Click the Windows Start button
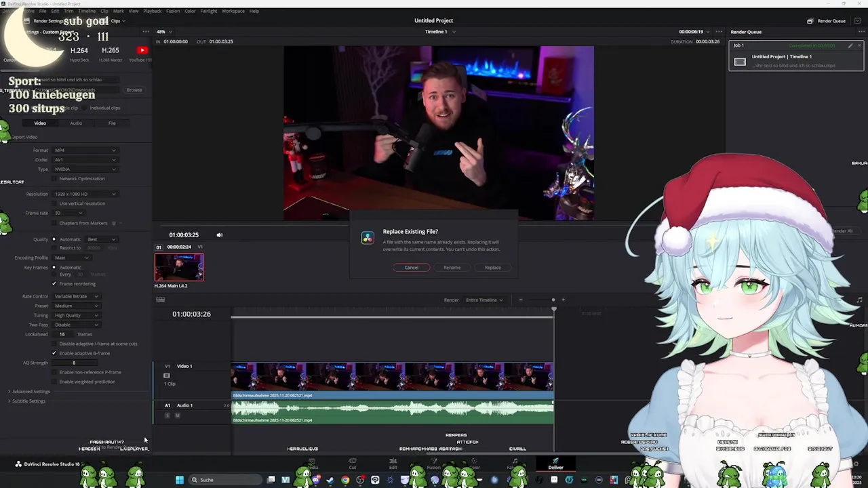 (180, 480)
